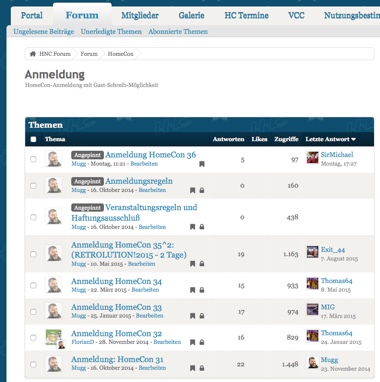Check the HomeCon 35^2 row checkbox

pos(33,254)
